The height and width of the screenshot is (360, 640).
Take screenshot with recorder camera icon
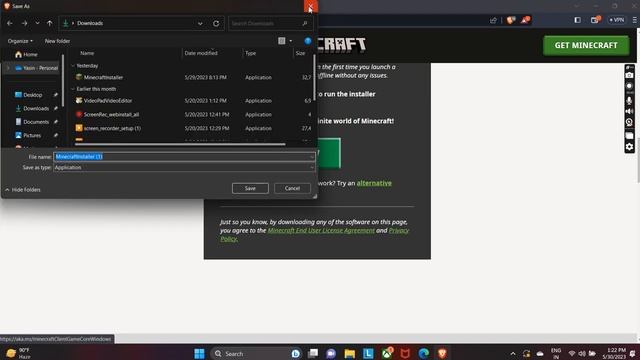629,76
